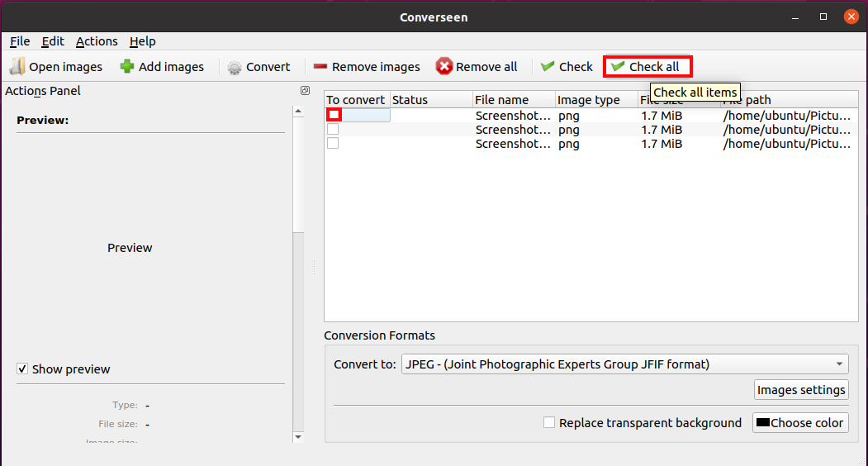Sort by the Image type column header
868x466 pixels.
coord(596,100)
